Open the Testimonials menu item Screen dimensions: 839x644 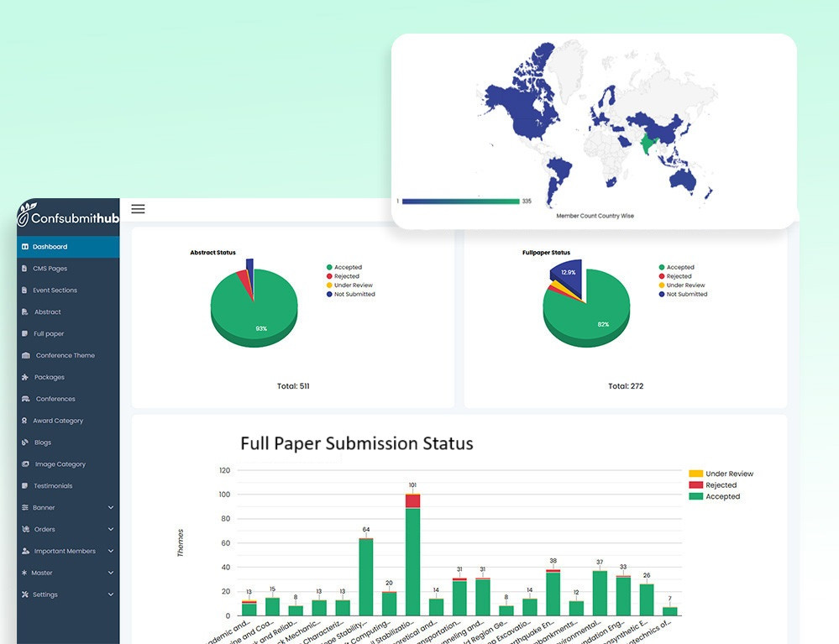tap(53, 486)
